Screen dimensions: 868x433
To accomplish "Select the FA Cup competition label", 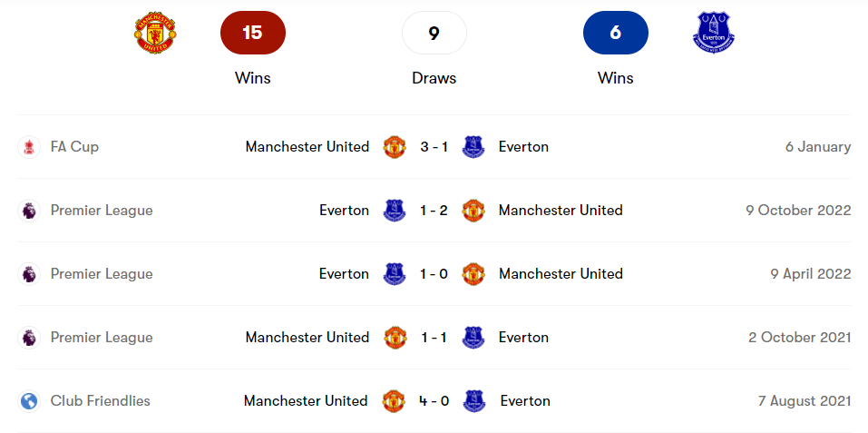I will pos(74,147).
